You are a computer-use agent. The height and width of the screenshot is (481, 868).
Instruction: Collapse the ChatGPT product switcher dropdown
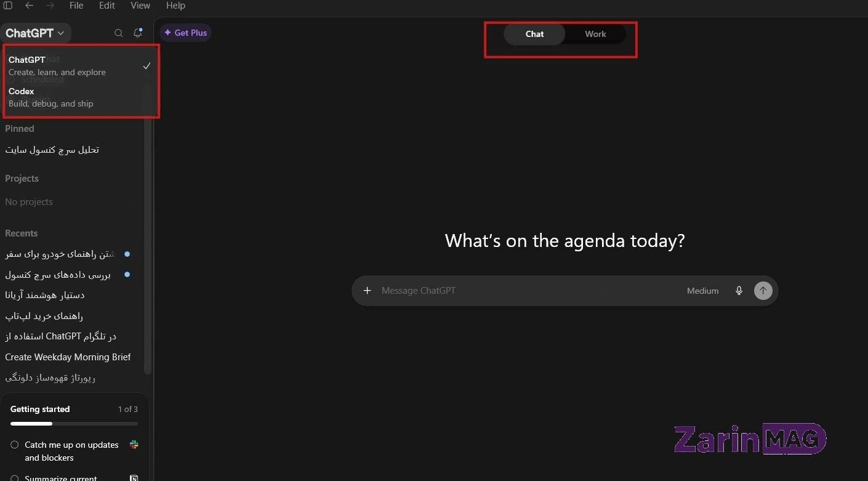point(36,33)
